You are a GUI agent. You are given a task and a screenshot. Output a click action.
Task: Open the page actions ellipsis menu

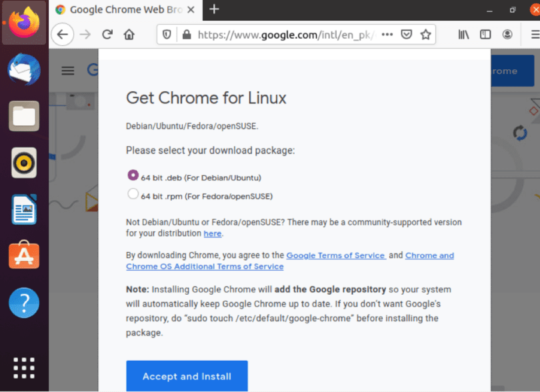[387, 34]
